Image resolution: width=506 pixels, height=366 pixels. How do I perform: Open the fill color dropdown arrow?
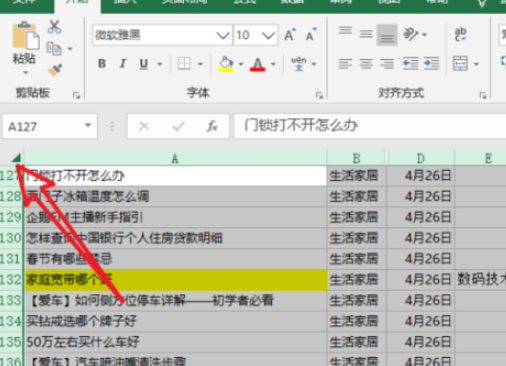(241, 64)
